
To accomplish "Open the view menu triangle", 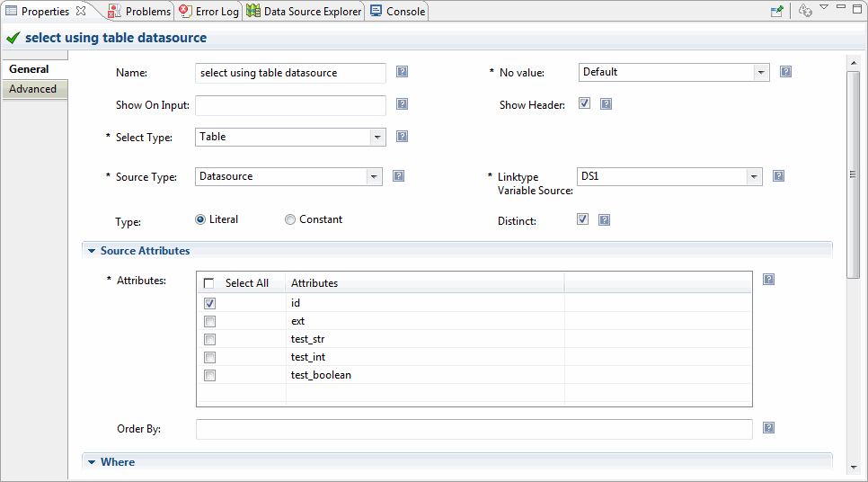I will tap(824, 7).
